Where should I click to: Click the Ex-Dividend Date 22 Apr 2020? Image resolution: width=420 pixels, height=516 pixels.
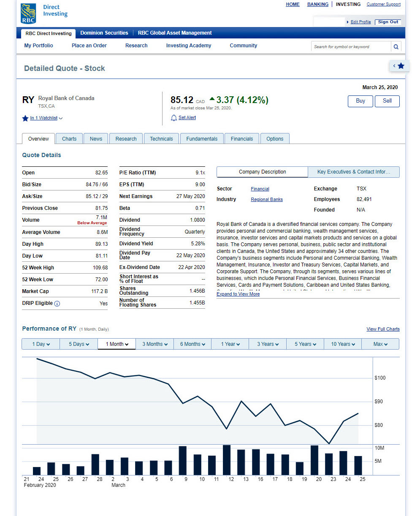(192, 267)
